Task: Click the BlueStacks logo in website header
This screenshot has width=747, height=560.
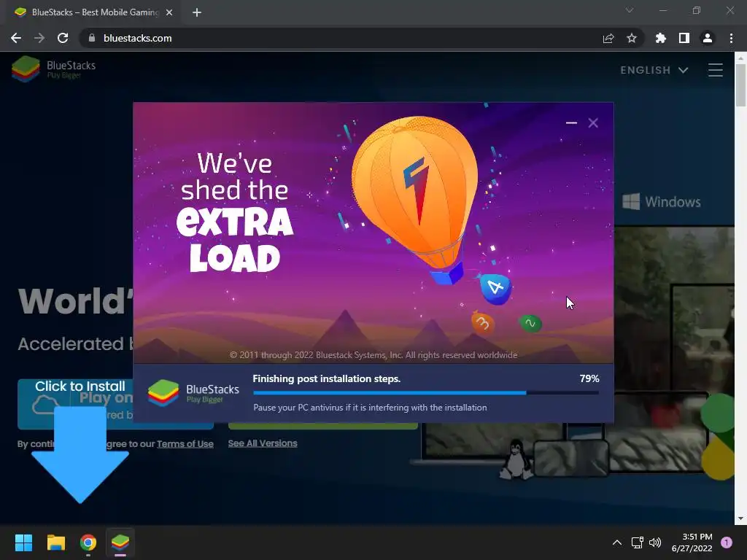Action: tap(54, 69)
